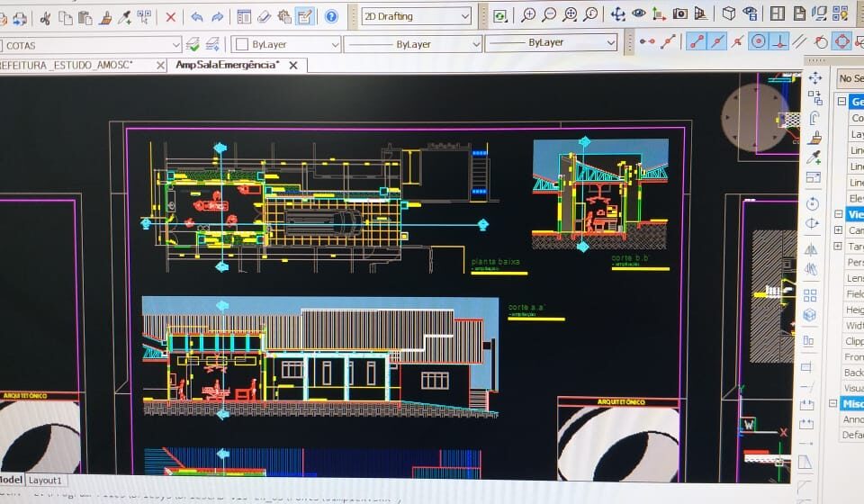Undo the last action
864x504 pixels.
(196, 16)
